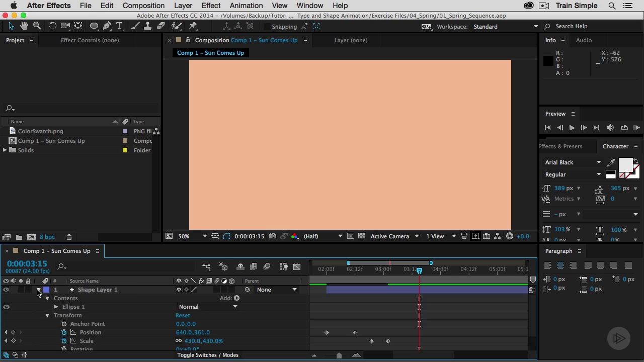Click Reset for Transform
644x362 pixels.
(183, 315)
